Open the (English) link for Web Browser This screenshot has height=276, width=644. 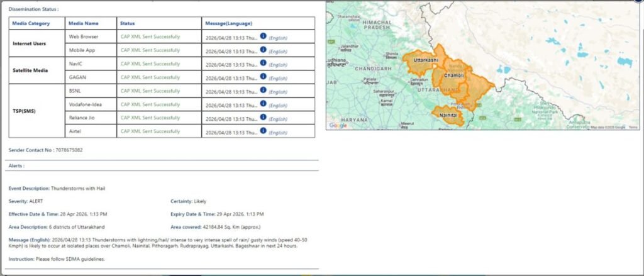pyautogui.click(x=278, y=38)
